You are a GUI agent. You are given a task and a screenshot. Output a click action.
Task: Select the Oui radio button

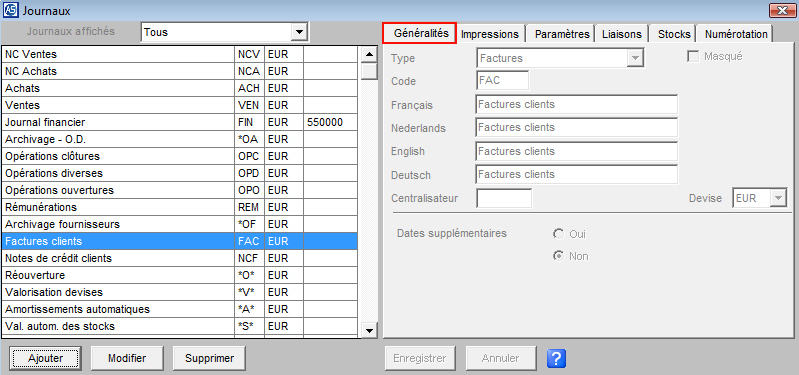(559, 234)
